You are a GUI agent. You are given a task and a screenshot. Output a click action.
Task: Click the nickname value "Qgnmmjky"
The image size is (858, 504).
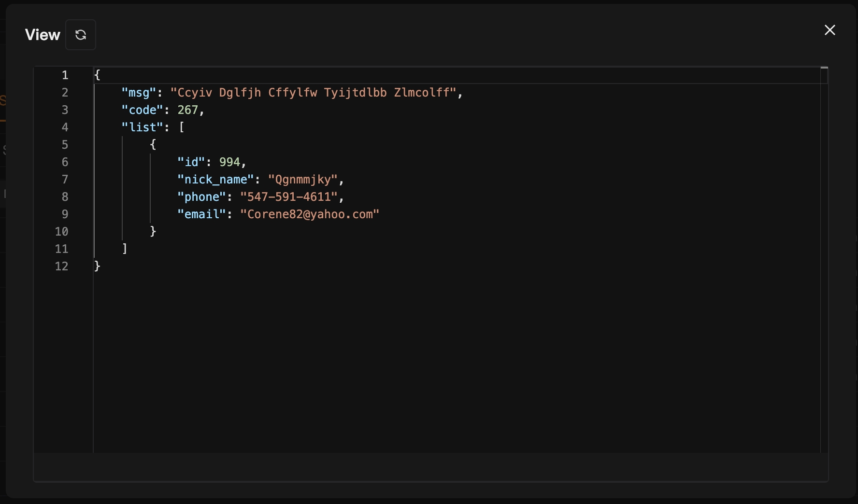[303, 180]
